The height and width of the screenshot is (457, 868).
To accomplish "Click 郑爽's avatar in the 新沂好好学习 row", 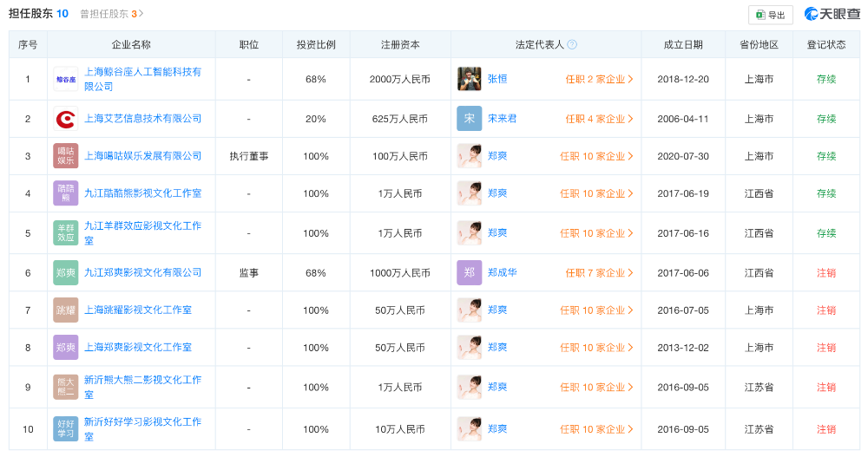I will [470, 428].
